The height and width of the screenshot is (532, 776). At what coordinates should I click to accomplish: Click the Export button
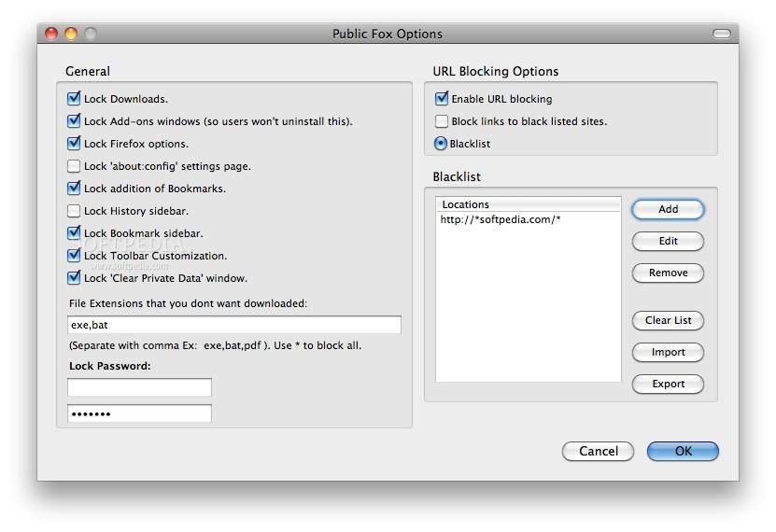(x=668, y=384)
